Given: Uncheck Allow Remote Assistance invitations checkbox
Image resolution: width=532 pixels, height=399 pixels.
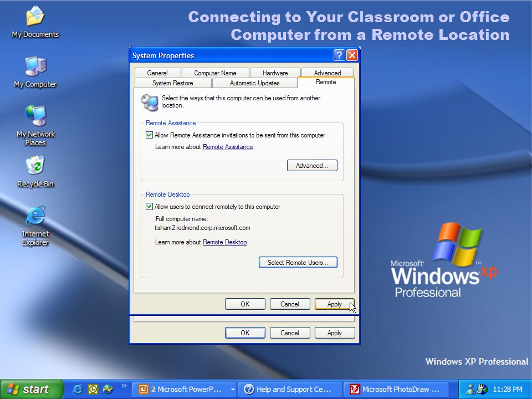Looking at the screenshot, I should pyautogui.click(x=149, y=135).
